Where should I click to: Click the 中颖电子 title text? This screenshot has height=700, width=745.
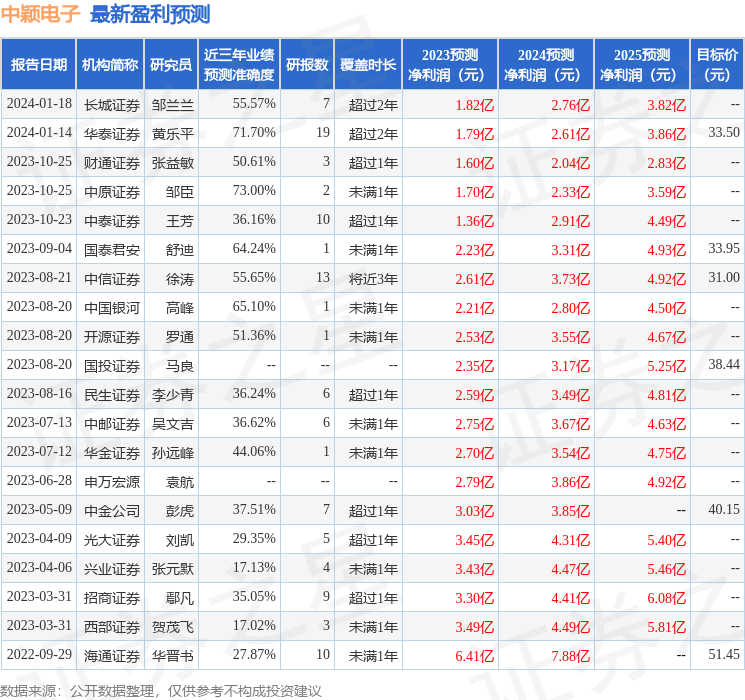pyautogui.click(x=40, y=14)
